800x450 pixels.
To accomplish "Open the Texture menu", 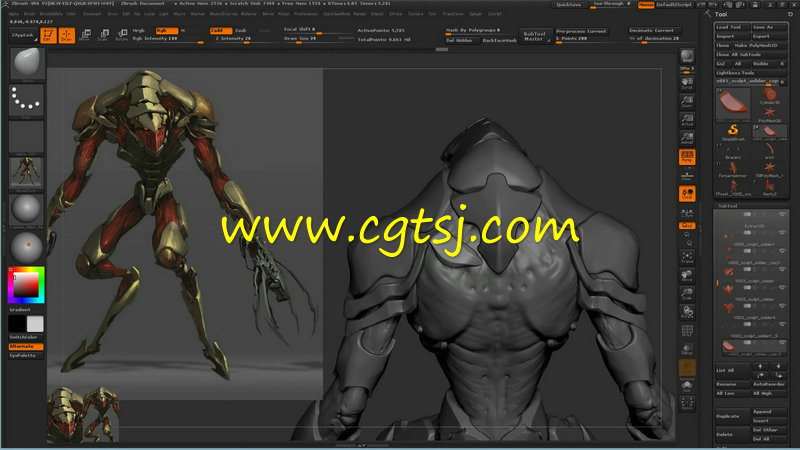I will coord(415,14).
